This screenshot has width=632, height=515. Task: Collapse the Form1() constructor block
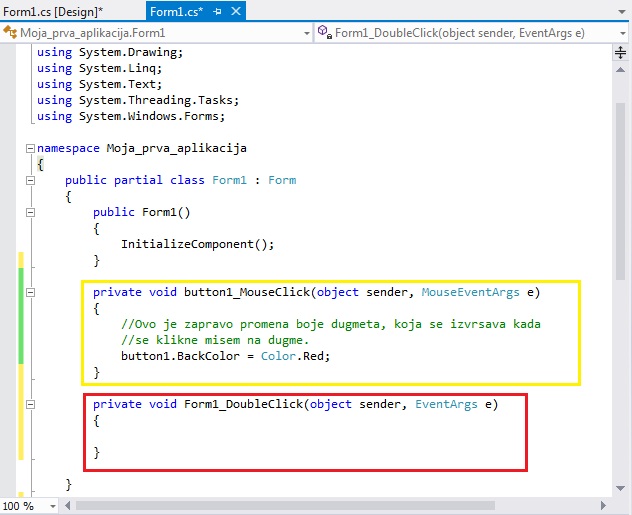(x=30, y=212)
